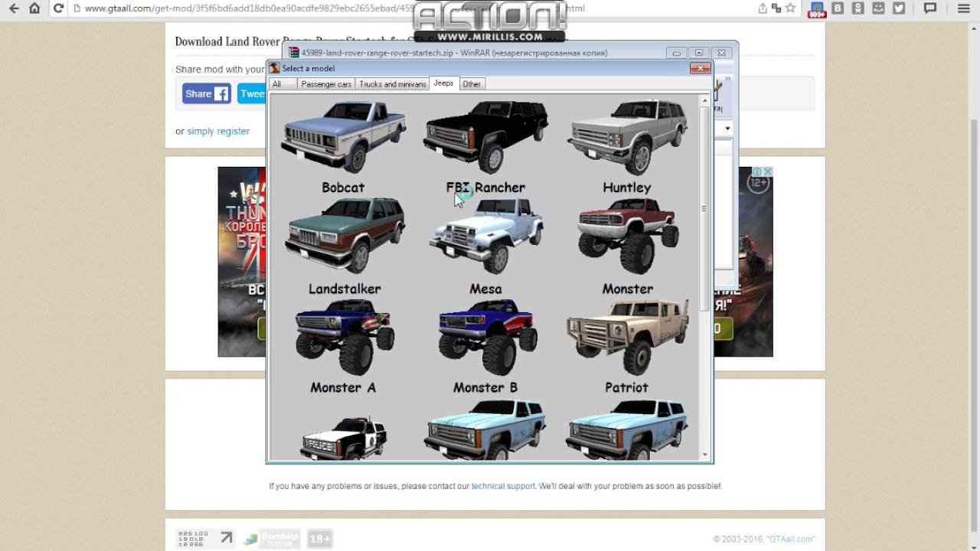Click the share page icon in address bar
980x551 pixels.
point(763,8)
